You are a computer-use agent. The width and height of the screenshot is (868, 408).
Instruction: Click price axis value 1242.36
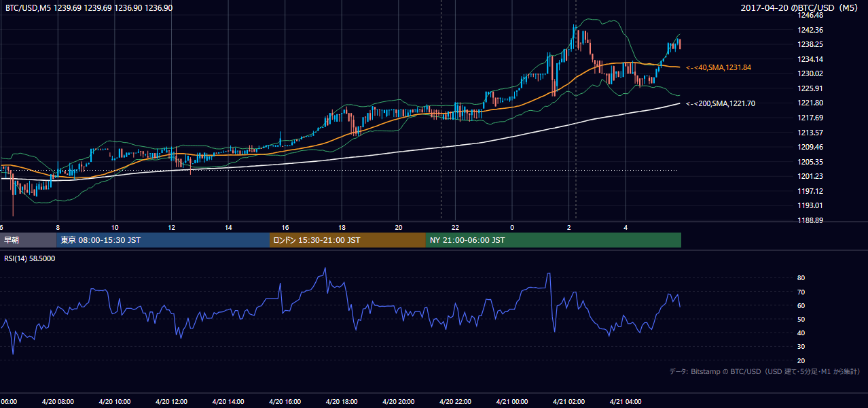[x=811, y=30]
